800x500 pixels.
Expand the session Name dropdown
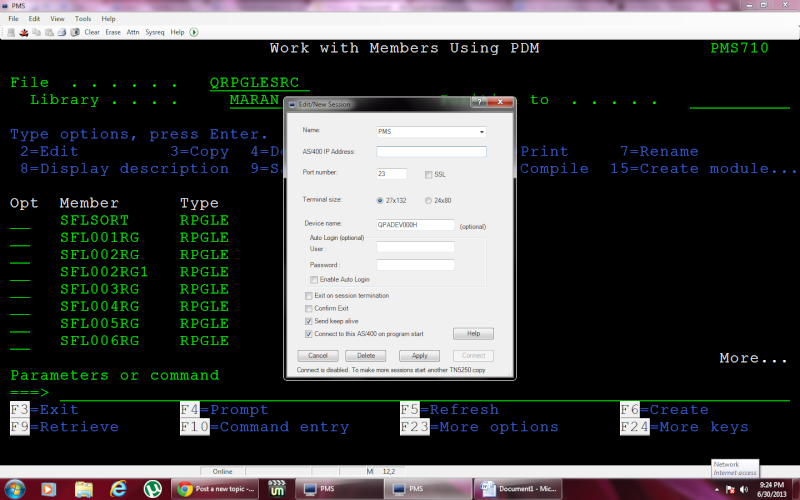[x=481, y=132]
